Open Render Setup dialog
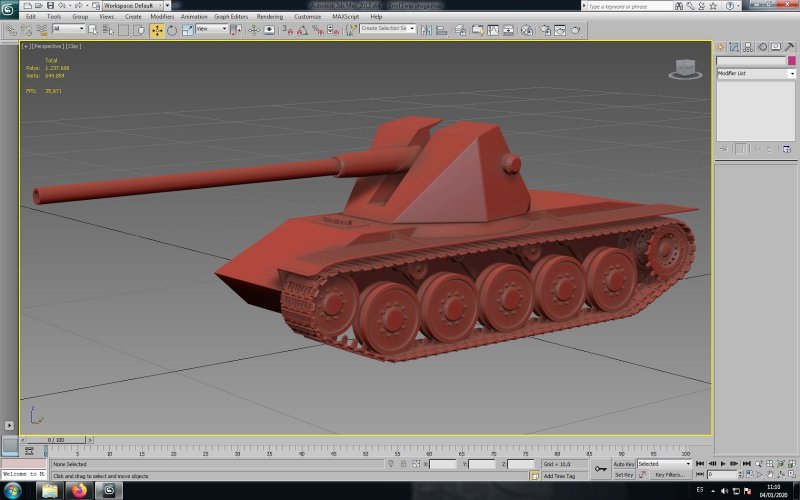 [x=545, y=30]
